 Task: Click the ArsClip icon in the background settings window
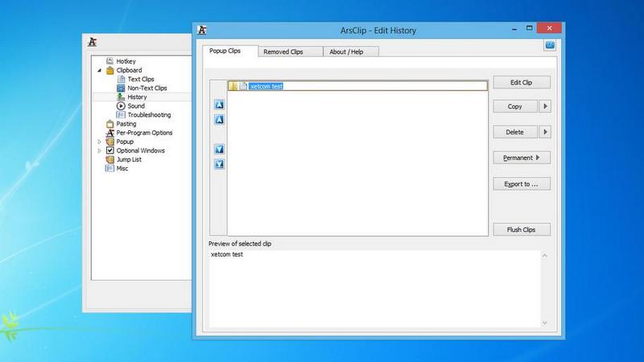(x=93, y=42)
